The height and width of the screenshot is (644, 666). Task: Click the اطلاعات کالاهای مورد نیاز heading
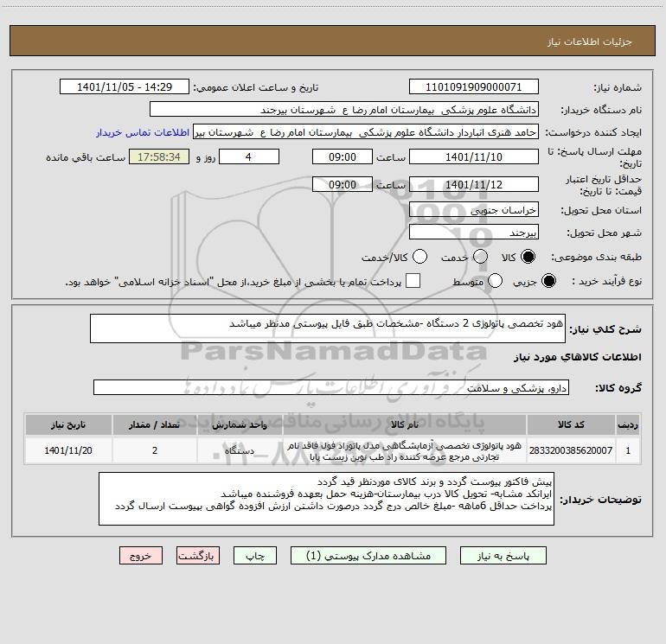578,357
